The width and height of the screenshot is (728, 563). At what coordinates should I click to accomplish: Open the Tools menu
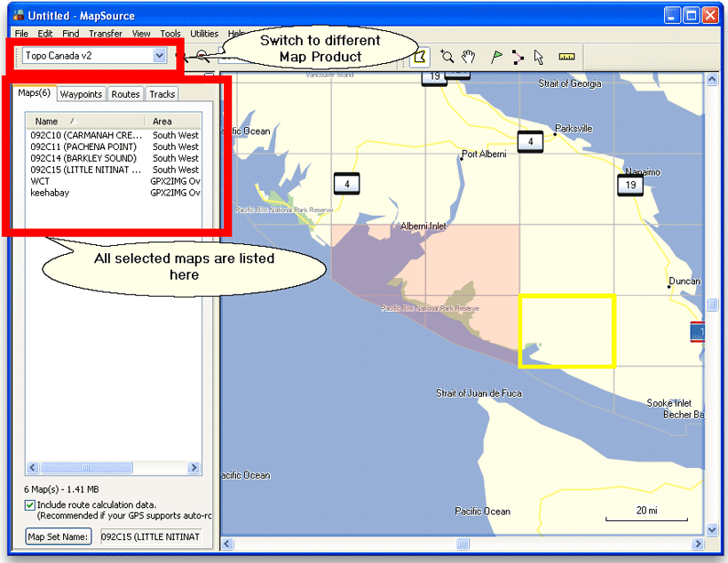click(170, 34)
